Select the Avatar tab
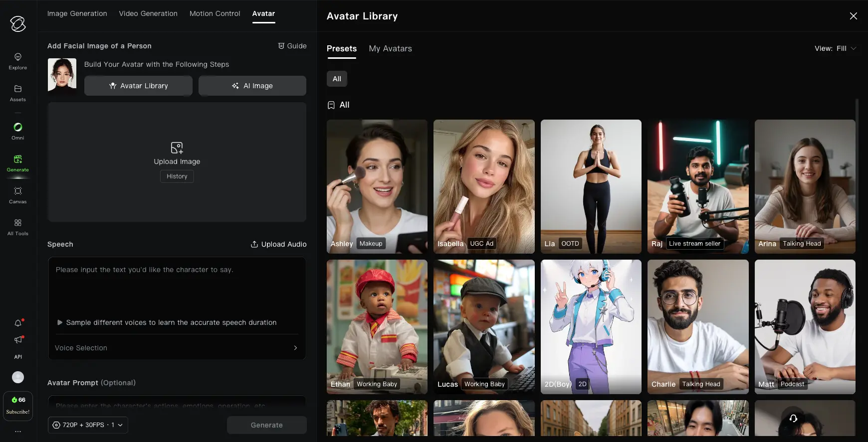868x442 pixels. 263,13
